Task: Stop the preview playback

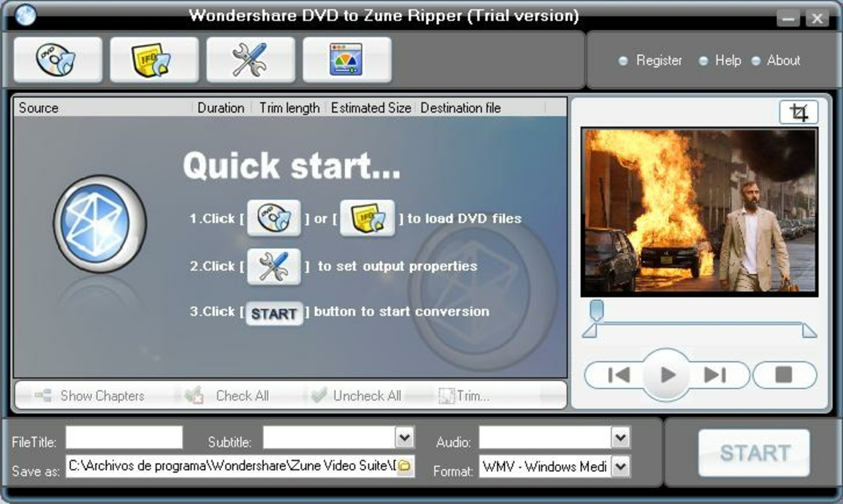Action: tap(784, 375)
